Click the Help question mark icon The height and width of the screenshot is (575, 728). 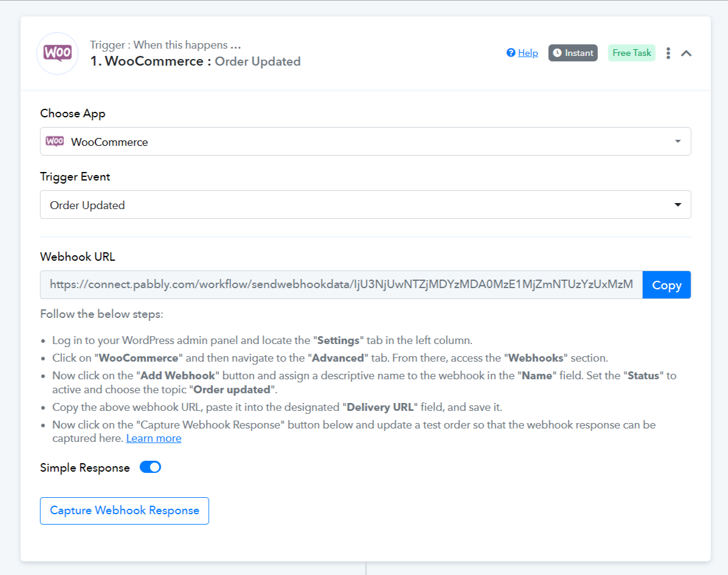click(x=511, y=53)
